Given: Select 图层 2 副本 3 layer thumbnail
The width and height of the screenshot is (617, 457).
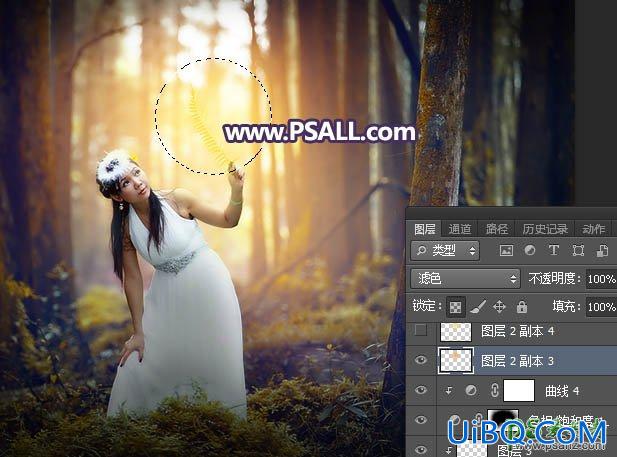Looking at the screenshot, I should click(x=456, y=360).
